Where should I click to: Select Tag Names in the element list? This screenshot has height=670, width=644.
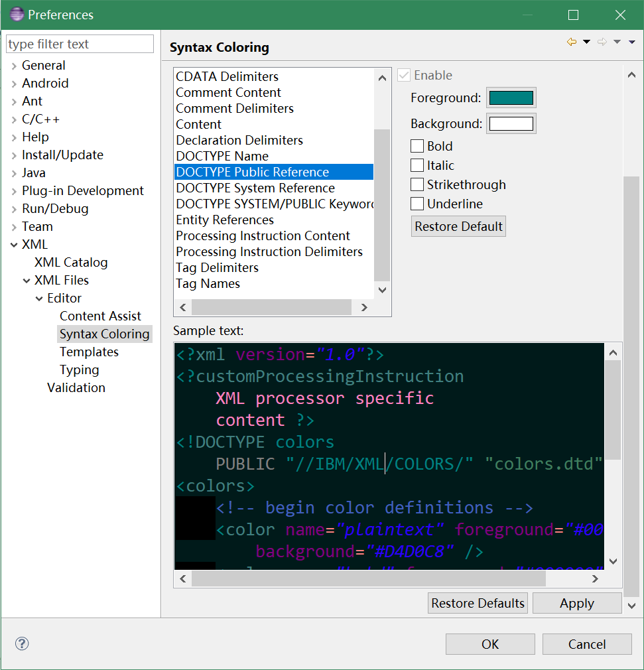pyautogui.click(x=208, y=283)
